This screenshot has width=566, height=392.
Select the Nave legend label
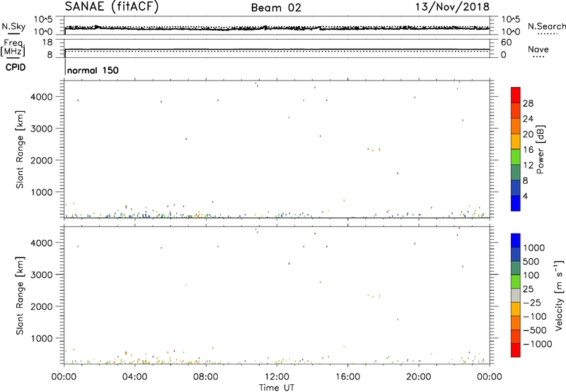click(x=538, y=50)
